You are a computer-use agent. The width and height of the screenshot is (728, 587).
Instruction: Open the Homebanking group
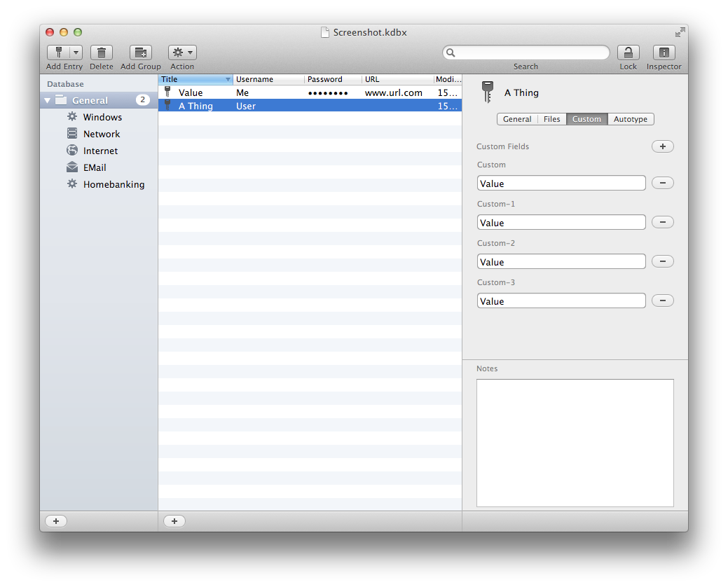click(x=114, y=184)
